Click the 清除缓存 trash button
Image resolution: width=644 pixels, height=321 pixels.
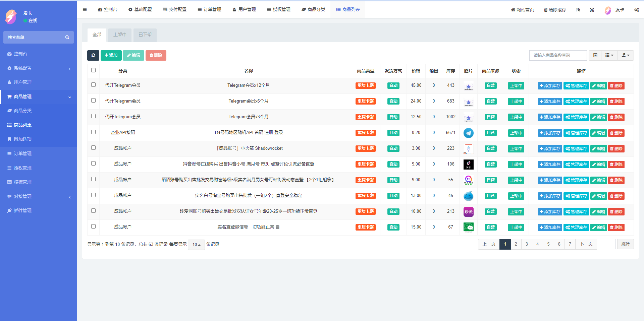pyautogui.click(x=555, y=10)
